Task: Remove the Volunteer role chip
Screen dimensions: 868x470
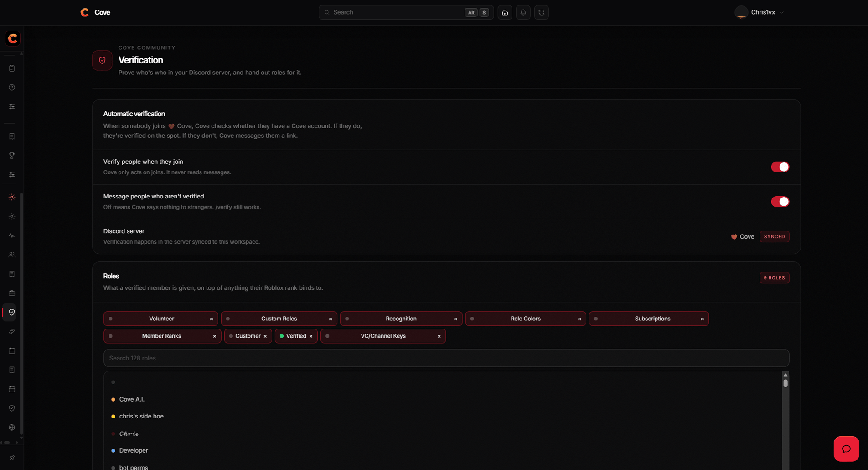Action: [212, 319]
